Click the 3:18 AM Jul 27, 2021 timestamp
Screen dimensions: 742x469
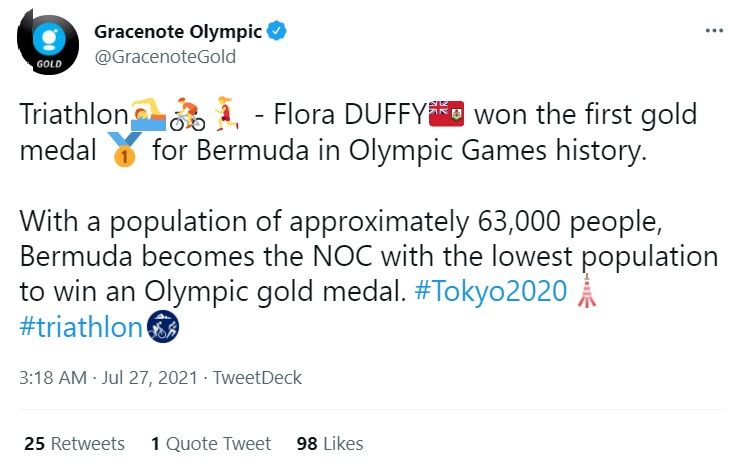(108, 378)
